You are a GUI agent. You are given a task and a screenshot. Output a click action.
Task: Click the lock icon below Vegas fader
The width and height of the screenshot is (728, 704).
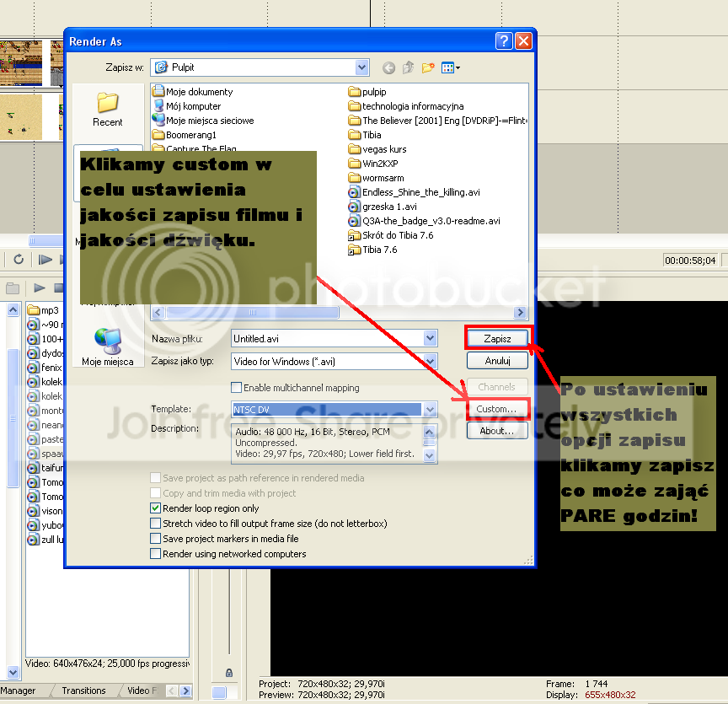pos(229,673)
